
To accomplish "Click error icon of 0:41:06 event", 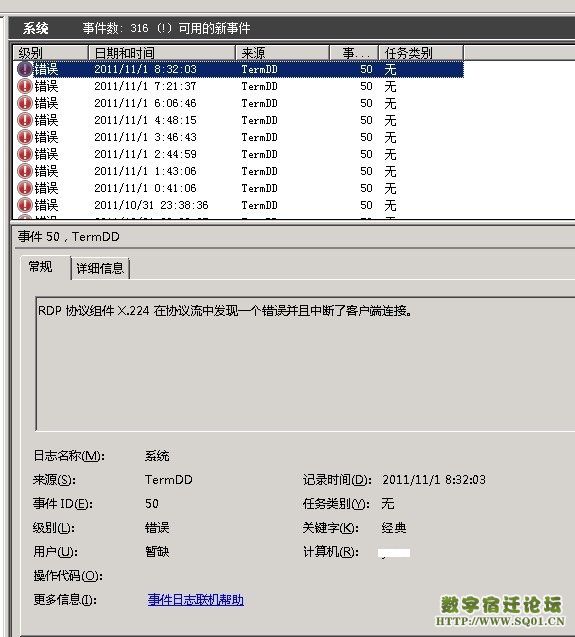I will (x=25, y=188).
